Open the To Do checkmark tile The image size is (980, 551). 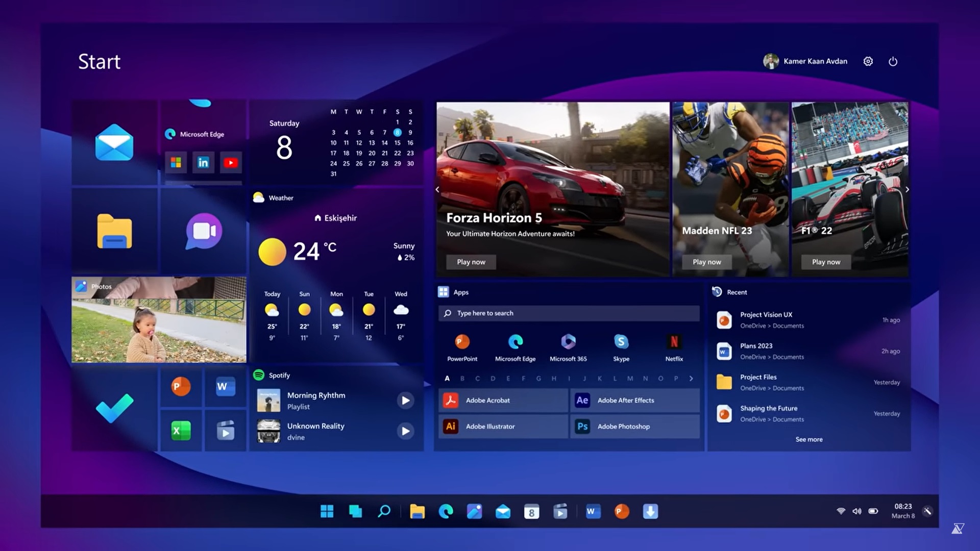114,408
